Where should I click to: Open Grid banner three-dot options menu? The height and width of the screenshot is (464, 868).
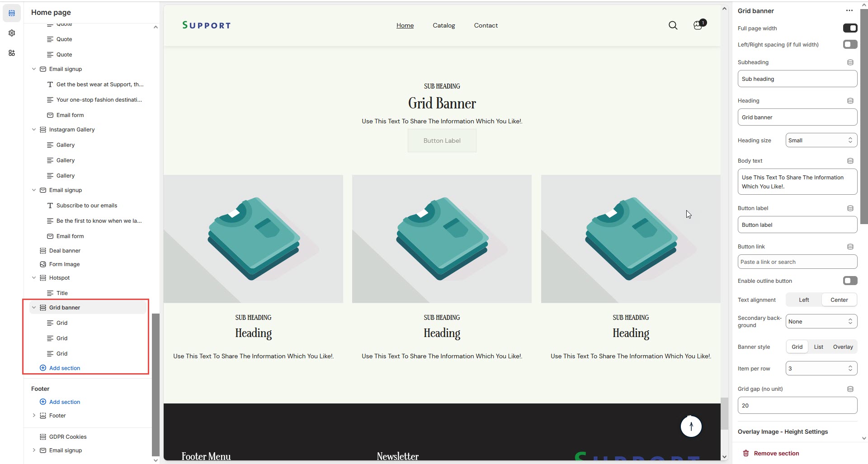tap(849, 11)
